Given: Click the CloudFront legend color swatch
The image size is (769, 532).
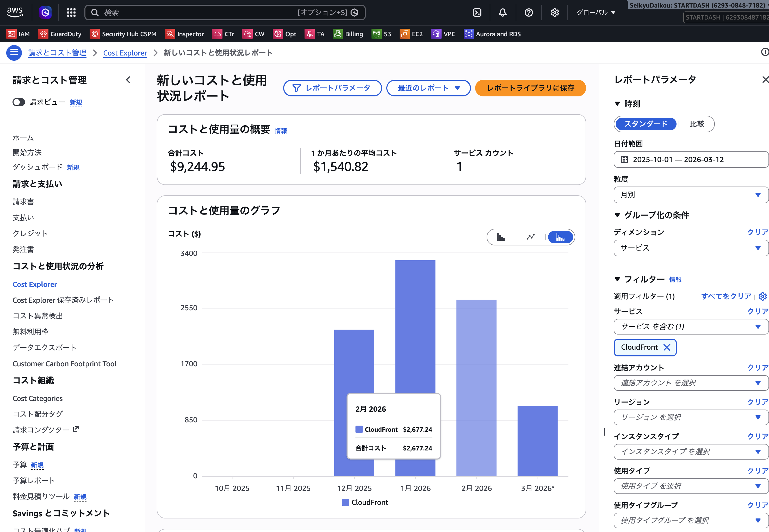Looking at the screenshot, I should 346,502.
